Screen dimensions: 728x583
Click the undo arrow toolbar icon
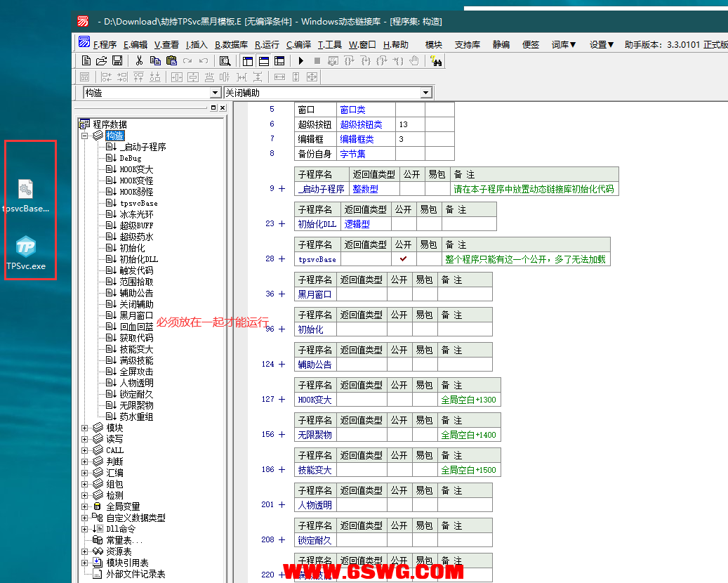pyautogui.click(x=204, y=61)
